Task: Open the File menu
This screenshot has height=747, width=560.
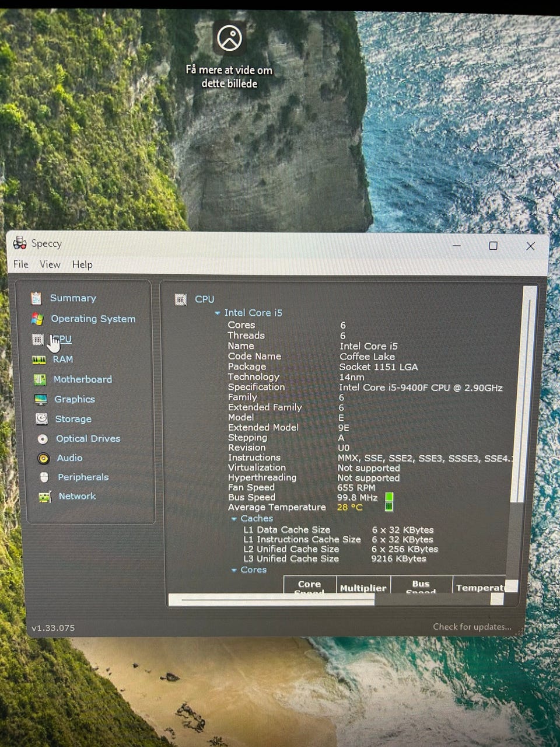Action: 21,264
